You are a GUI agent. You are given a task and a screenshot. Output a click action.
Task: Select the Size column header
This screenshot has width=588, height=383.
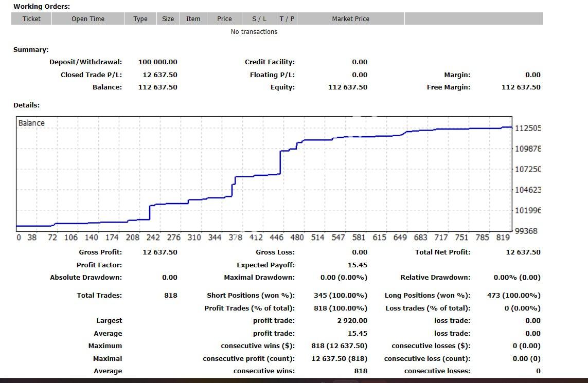tap(168, 19)
